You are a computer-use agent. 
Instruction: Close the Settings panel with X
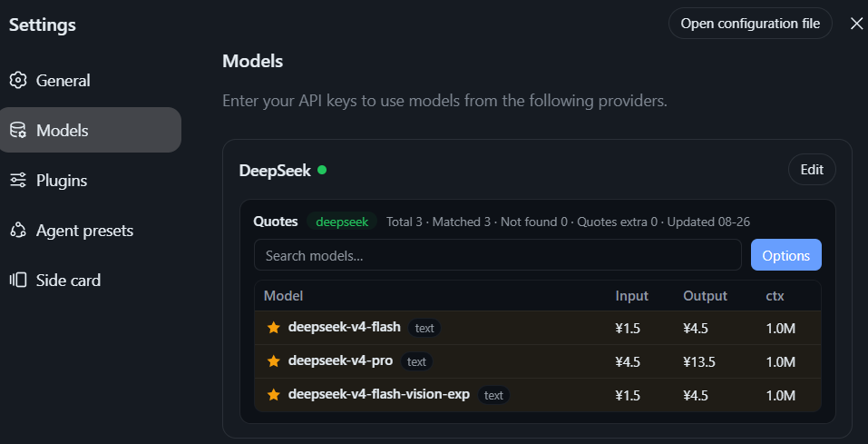pyautogui.click(x=856, y=24)
